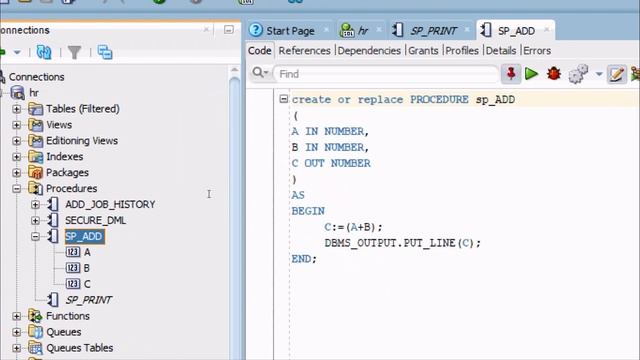Viewport: 640px width, 360px height.
Task: Expand the Functions node
Action: click(16, 316)
